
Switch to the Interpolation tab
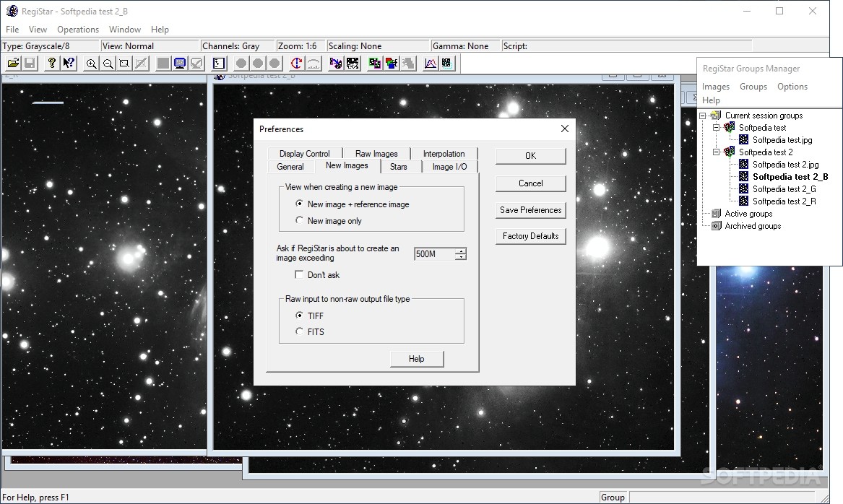444,154
